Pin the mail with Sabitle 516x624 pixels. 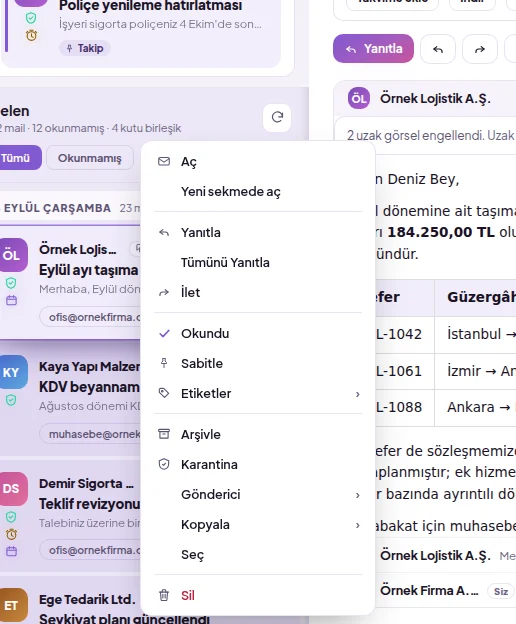(x=258, y=363)
